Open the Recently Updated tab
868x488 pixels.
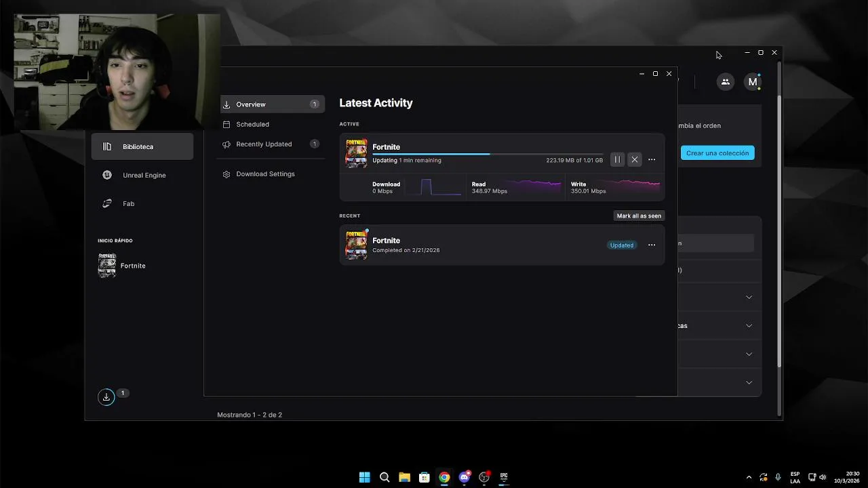(271, 144)
